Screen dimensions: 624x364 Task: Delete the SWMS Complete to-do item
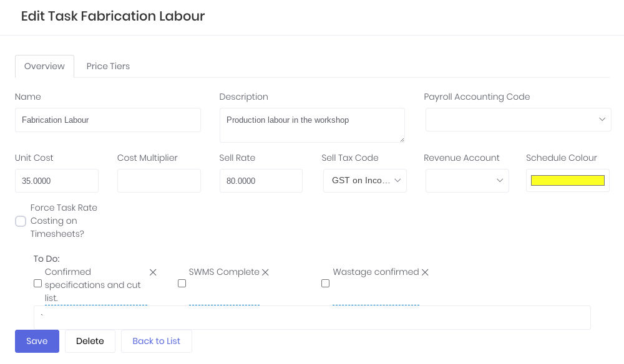coord(265,272)
